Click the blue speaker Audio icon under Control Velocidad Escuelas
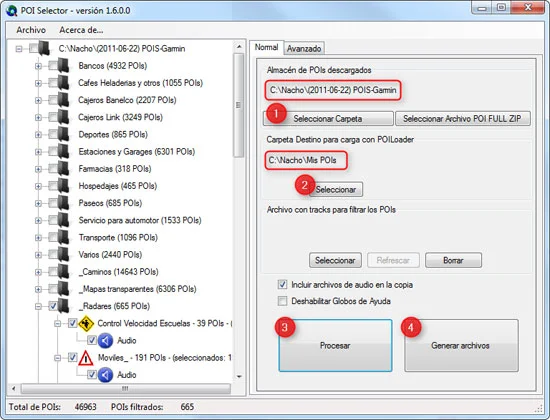The height and width of the screenshot is (420, 550). click(105, 341)
